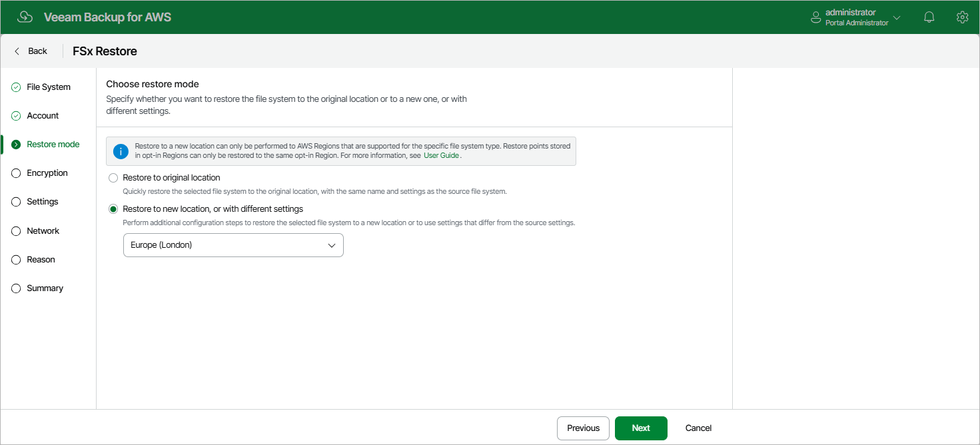Open the notifications bell icon
980x445 pixels.
[x=929, y=17]
